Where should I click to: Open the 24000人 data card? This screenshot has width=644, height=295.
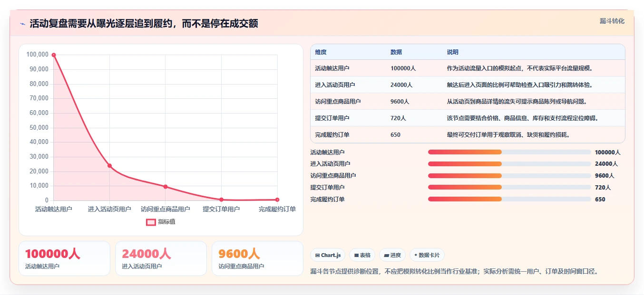point(161,258)
